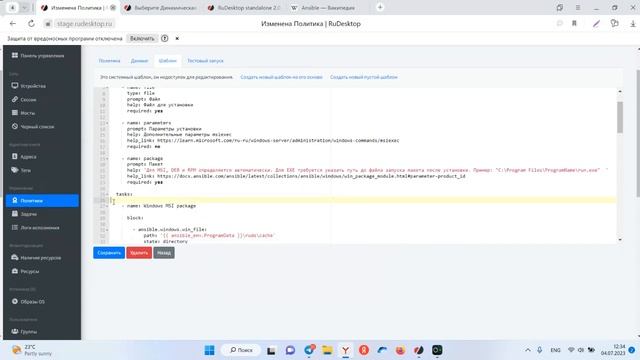Open Yandex Browser from taskbar
This screenshot has width=640, height=360.
[x=346, y=350]
